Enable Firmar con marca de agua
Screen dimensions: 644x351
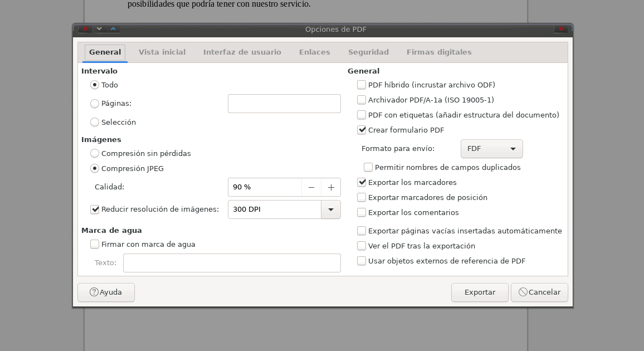coord(95,244)
